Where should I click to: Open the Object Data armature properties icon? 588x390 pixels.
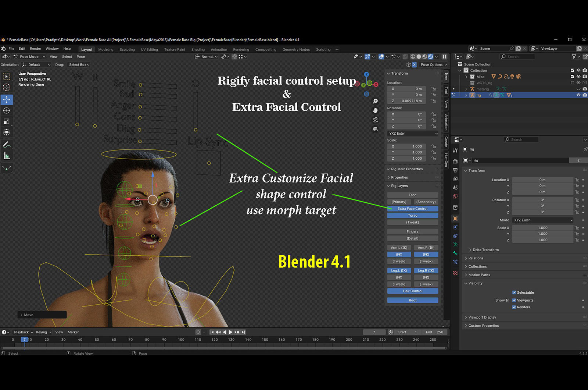(x=455, y=245)
